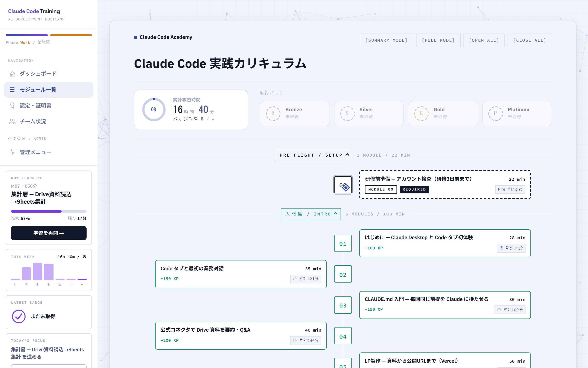Click the Platinum badge P icon
This screenshot has height=368, width=588.
pyautogui.click(x=496, y=113)
